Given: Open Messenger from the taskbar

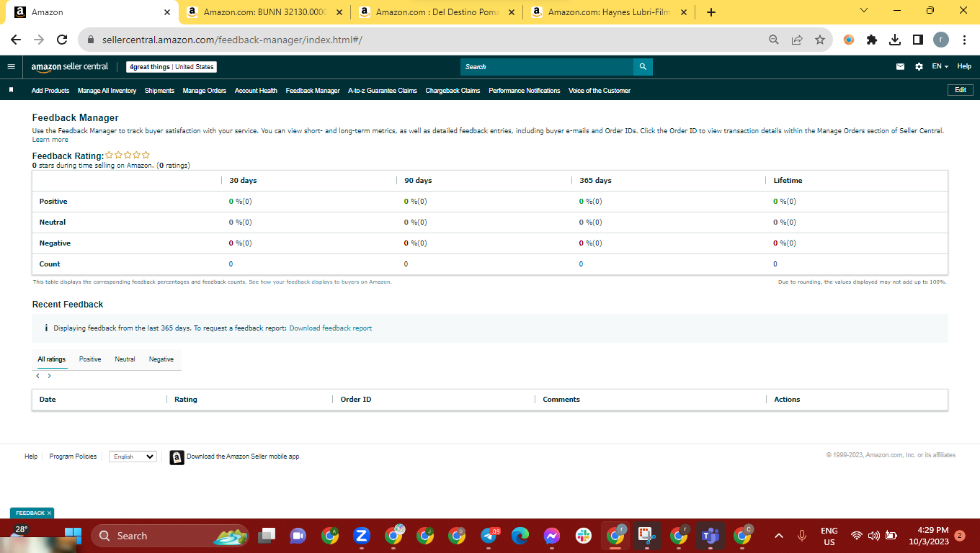Looking at the screenshot, I should click(x=552, y=536).
